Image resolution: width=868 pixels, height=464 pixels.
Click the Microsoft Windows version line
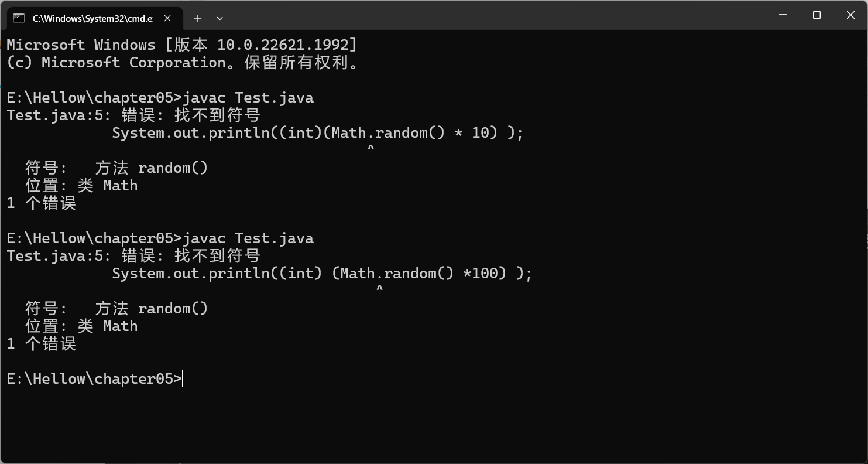point(181,45)
